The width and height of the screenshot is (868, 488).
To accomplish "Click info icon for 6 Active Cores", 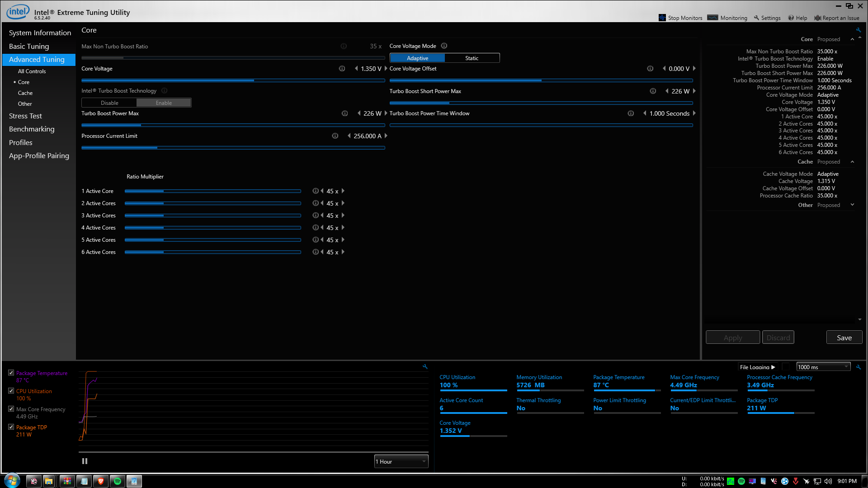I will pos(316,252).
